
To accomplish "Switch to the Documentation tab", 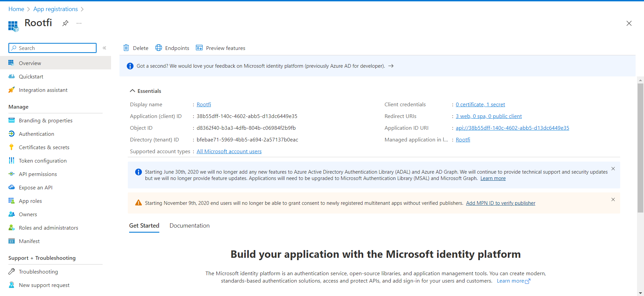I will (x=190, y=226).
